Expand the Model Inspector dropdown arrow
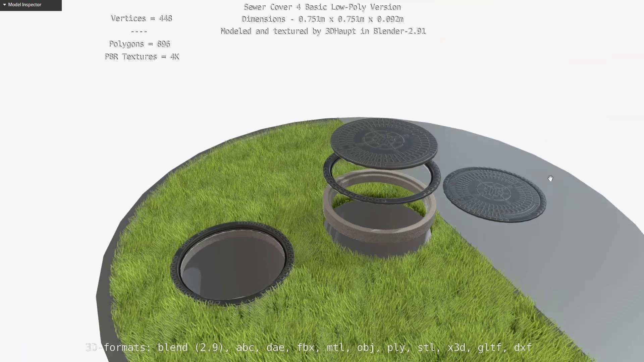Viewport: 644px width, 362px height. tap(4, 5)
